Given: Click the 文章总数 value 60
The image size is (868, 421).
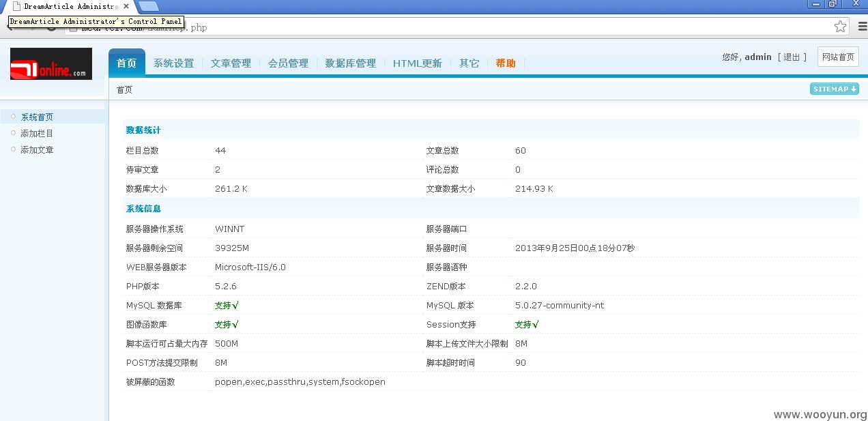Looking at the screenshot, I should 521,150.
